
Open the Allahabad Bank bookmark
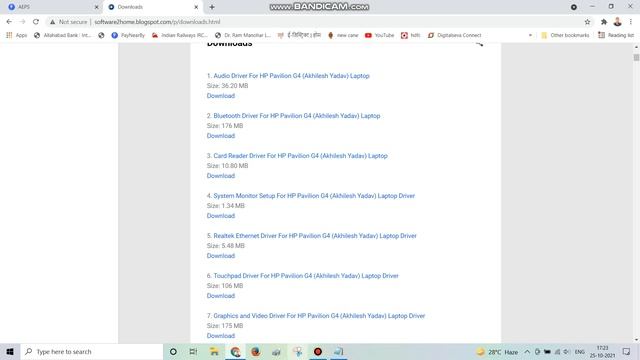pyautogui.click(x=62, y=36)
